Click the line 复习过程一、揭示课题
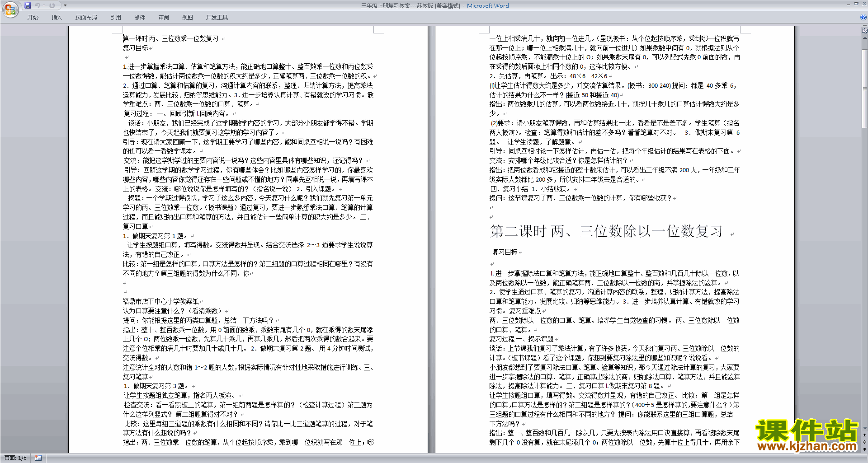Screen dimensions: 868x463 (x=521, y=339)
